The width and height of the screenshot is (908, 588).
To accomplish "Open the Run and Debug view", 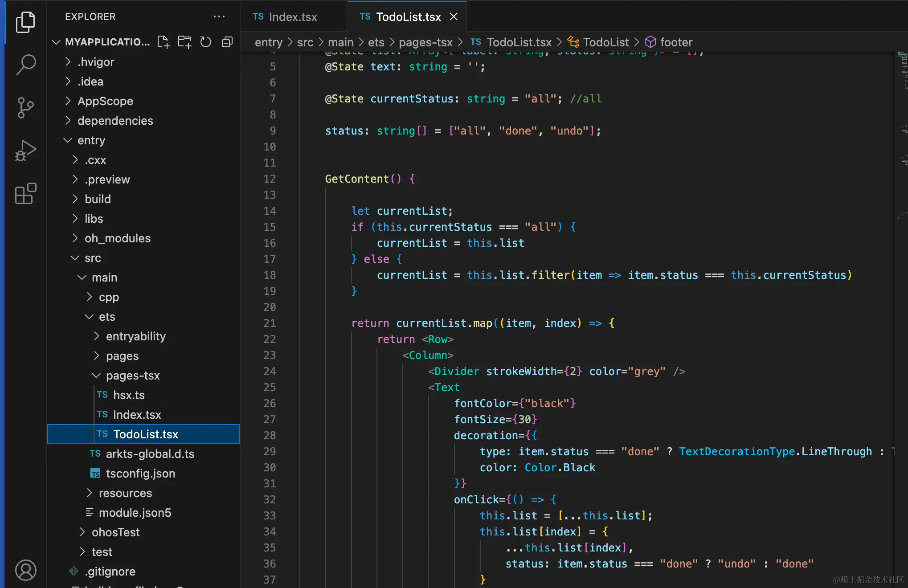I will [25, 151].
